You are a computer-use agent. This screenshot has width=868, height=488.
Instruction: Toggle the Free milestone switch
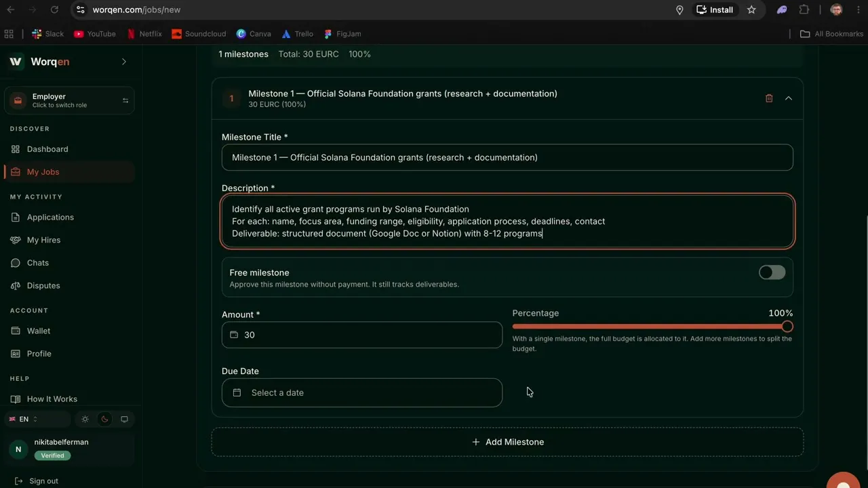pos(772,272)
